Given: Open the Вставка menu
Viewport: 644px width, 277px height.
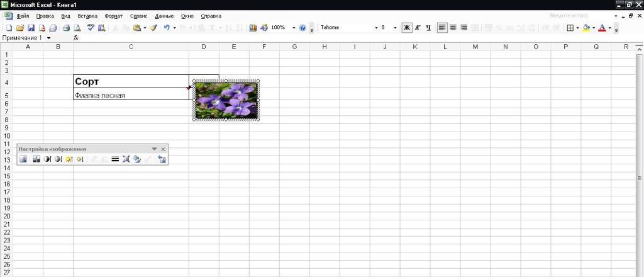Looking at the screenshot, I should point(87,15).
